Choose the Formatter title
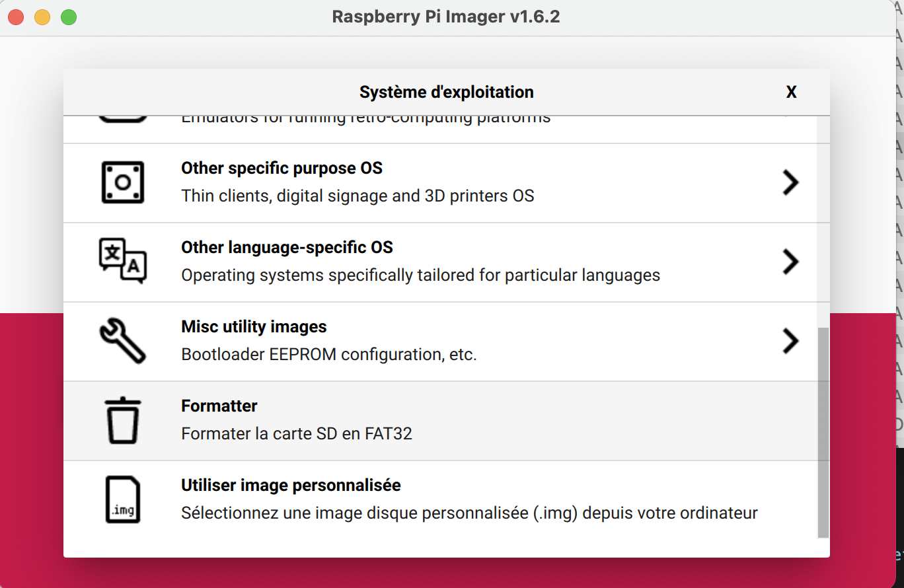This screenshot has width=904, height=588. 219,406
